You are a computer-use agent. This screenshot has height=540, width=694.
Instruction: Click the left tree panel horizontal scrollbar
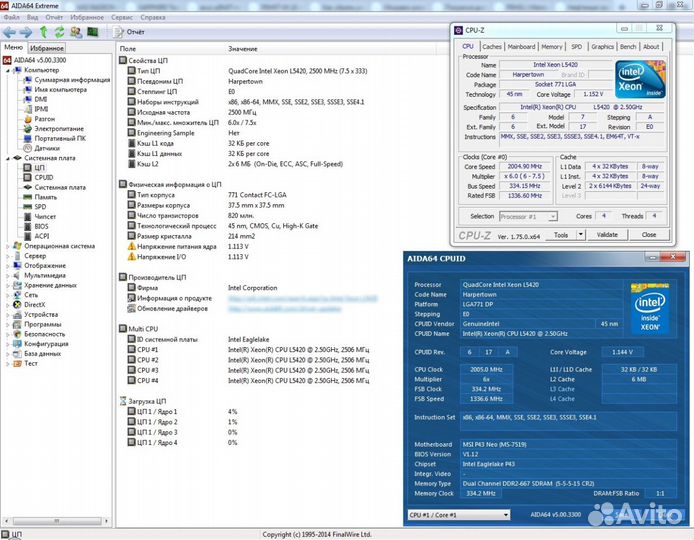tap(56, 521)
